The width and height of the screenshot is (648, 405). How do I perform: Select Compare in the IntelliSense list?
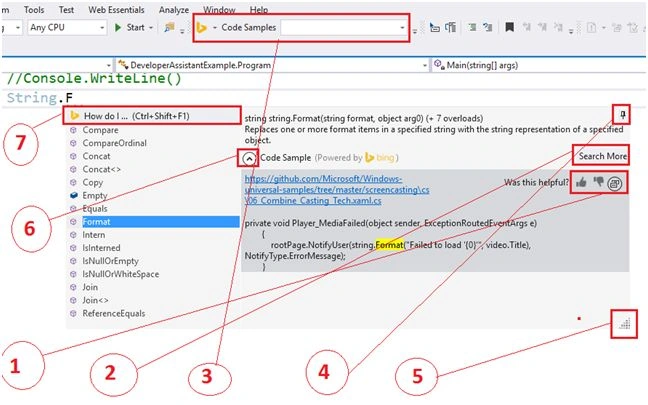coord(100,130)
